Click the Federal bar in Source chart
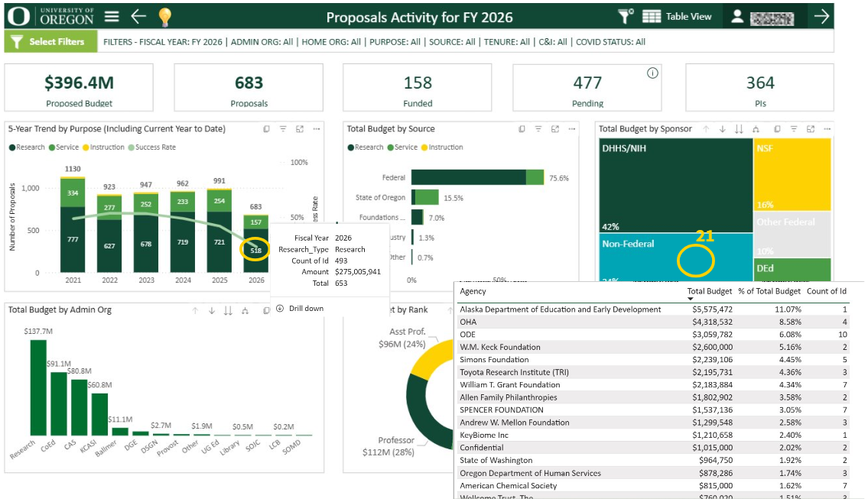 coord(477,177)
